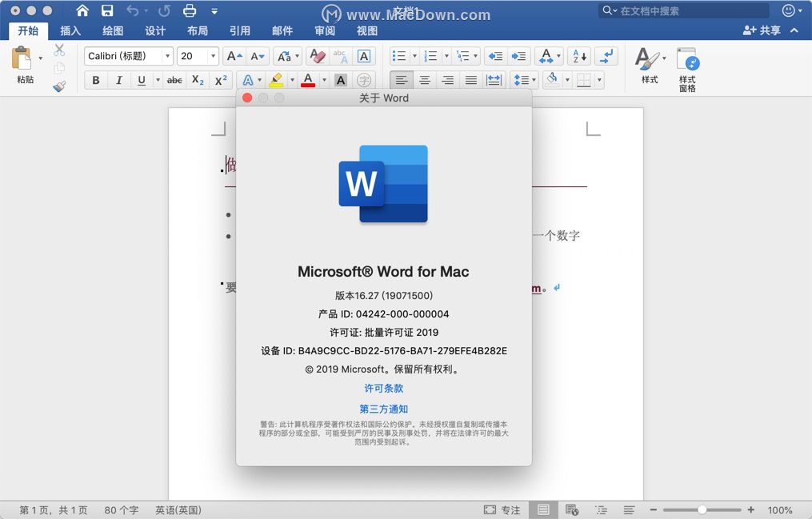This screenshot has width=812, height=519.
Task: Print the document using the printer icon
Action: tap(190, 10)
